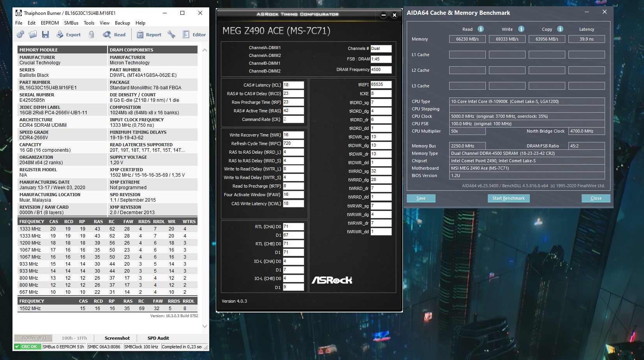This screenshot has height=360, width=644.
Task: Click the AIDA64 Memory Write result 69333 MB/s
Action: click(x=507, y=39)
